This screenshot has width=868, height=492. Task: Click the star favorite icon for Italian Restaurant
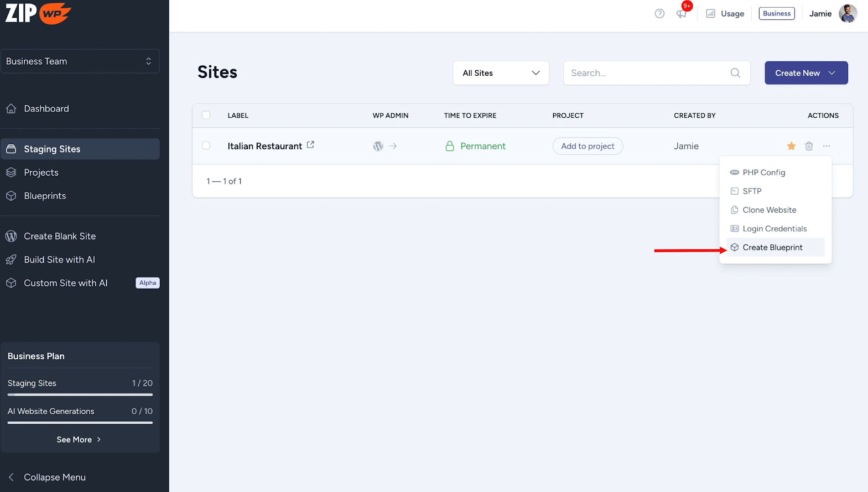pyautogui.click(x=791, y=146)
